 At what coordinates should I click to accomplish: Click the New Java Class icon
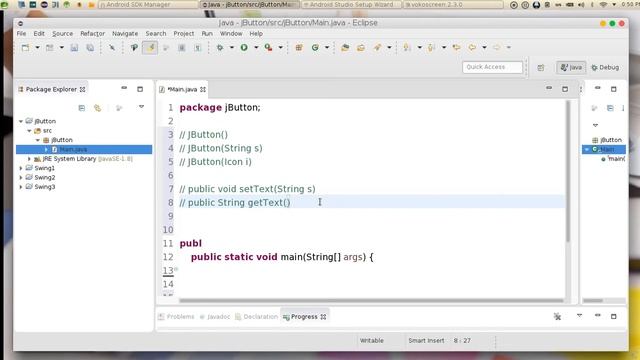click(x=315, y=48)
